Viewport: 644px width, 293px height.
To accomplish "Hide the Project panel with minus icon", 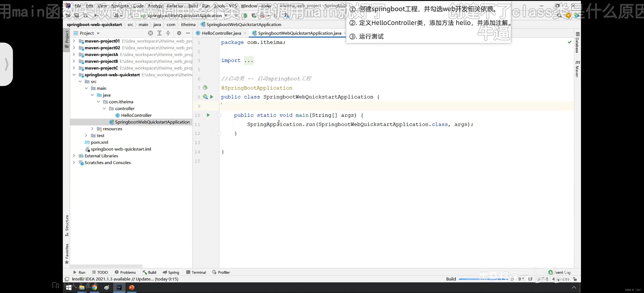I will [x=188, y=33].
